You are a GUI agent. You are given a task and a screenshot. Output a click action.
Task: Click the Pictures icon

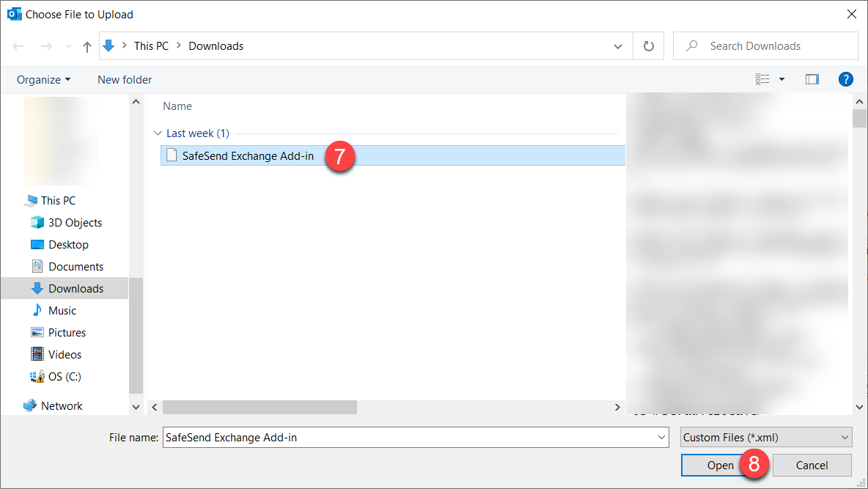click(37, 332)
